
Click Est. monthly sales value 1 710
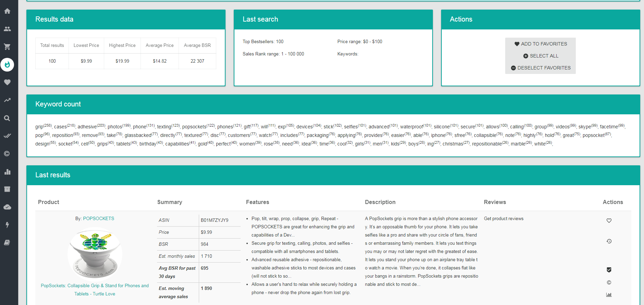206,256
